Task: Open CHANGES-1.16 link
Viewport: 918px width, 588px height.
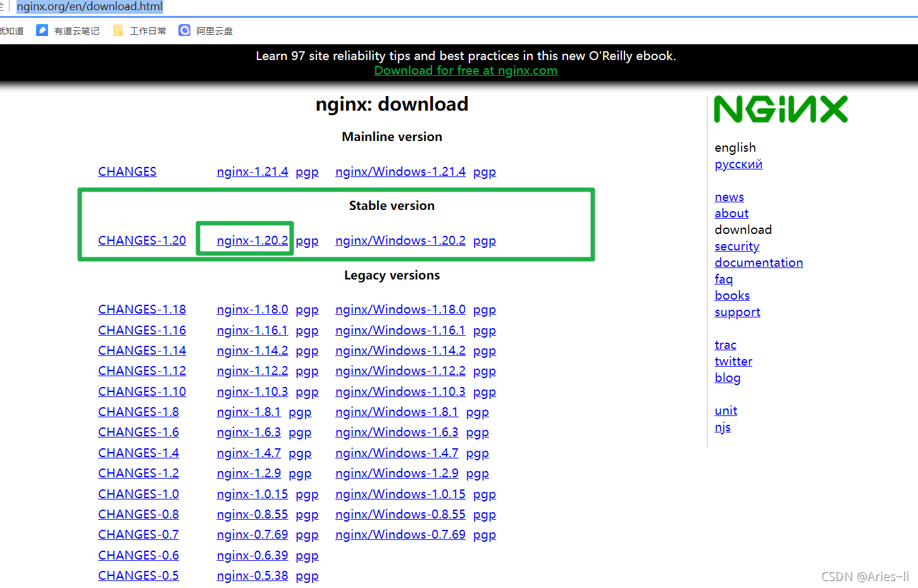Action: point(142,330)
